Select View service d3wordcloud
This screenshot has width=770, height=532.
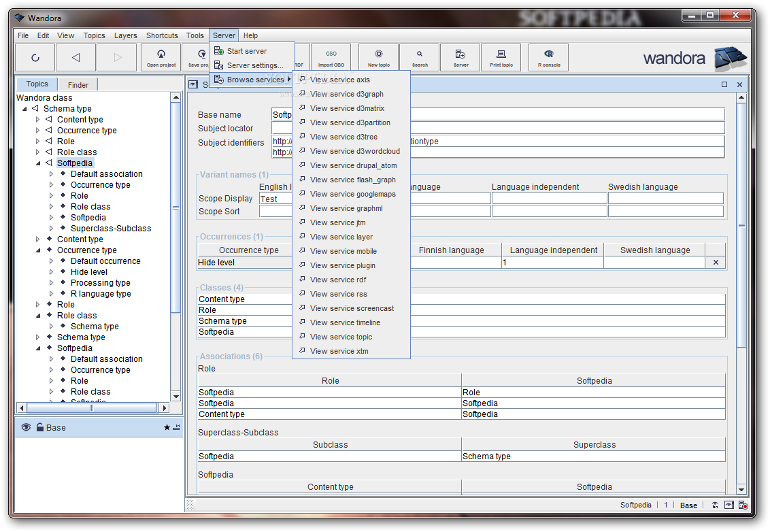coord(351,151)
